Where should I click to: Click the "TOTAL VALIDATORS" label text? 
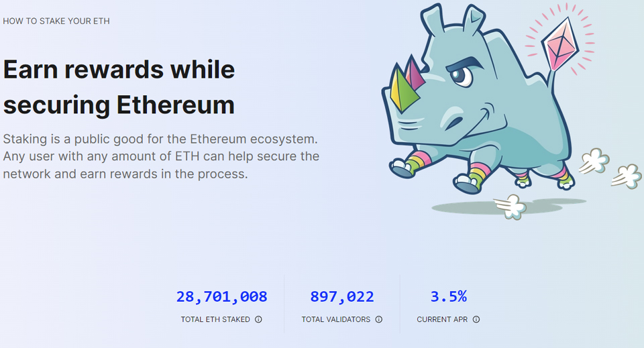click(x=336, y=320)
